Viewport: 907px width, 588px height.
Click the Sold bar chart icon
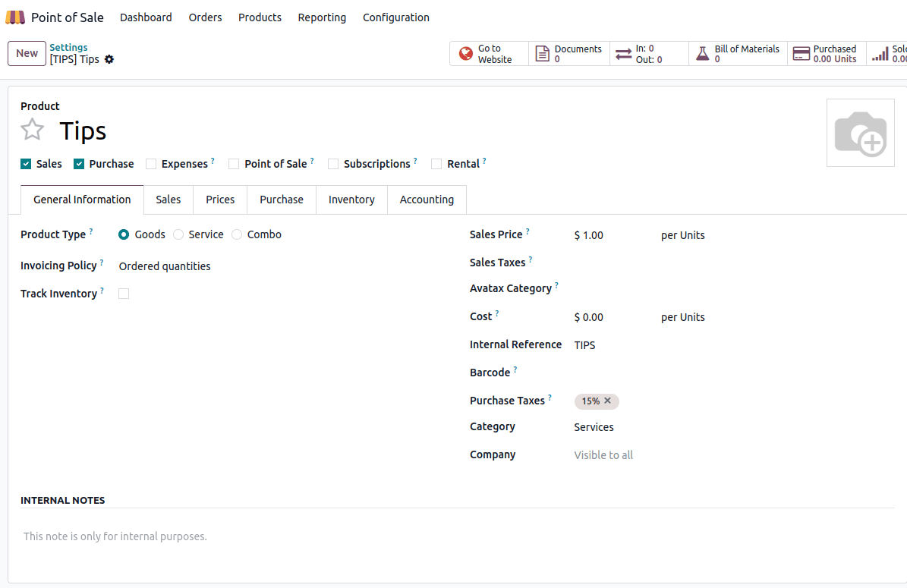click(880, 54)
